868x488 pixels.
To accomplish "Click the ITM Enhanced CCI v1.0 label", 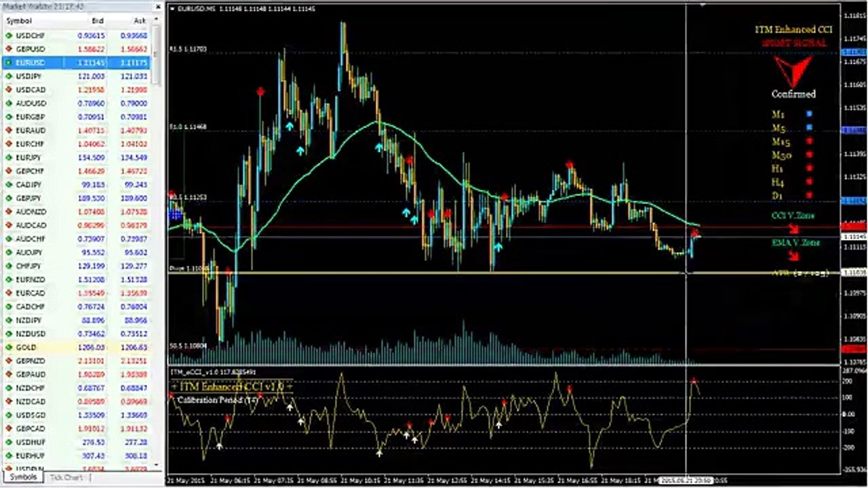I will 231,386.
